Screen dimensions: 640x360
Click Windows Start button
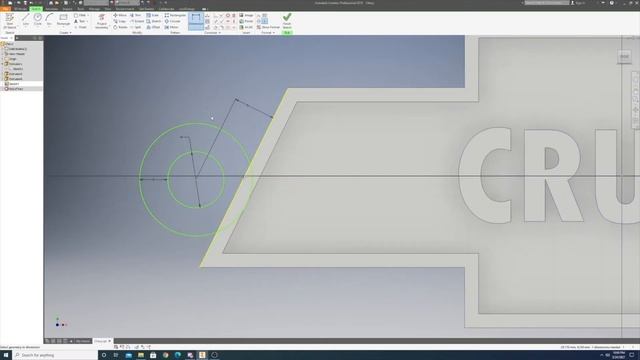click(x=6, y=355)
